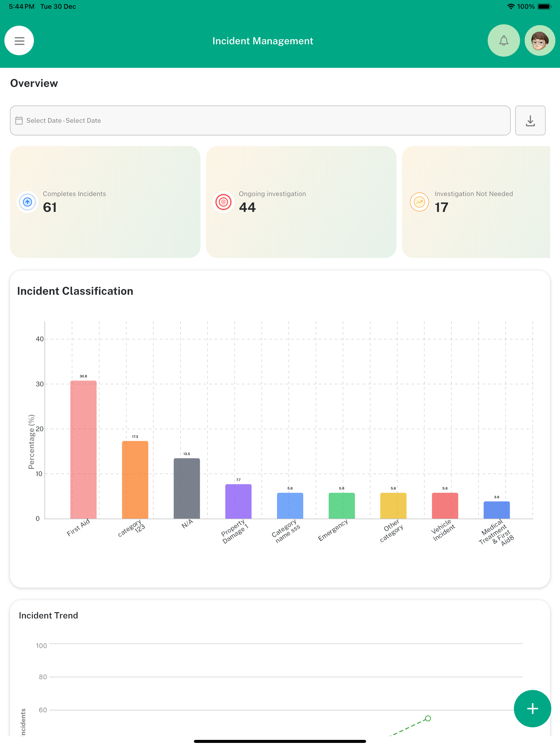The height and width of the screenshot is (747, 560).
Task: Select the purple Property Damage 1 bar
Action: tap(238, 501)
